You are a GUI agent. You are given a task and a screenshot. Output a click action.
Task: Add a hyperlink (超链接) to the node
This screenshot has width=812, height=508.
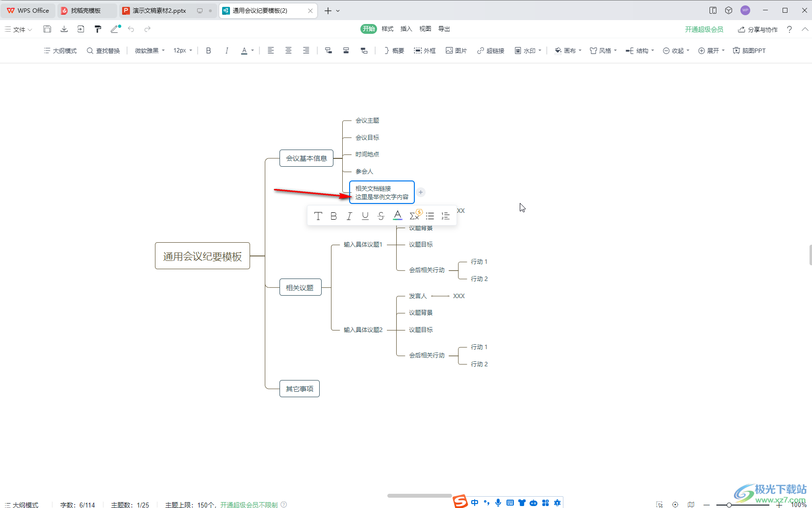pyautogui.click(x=491, y=51)
